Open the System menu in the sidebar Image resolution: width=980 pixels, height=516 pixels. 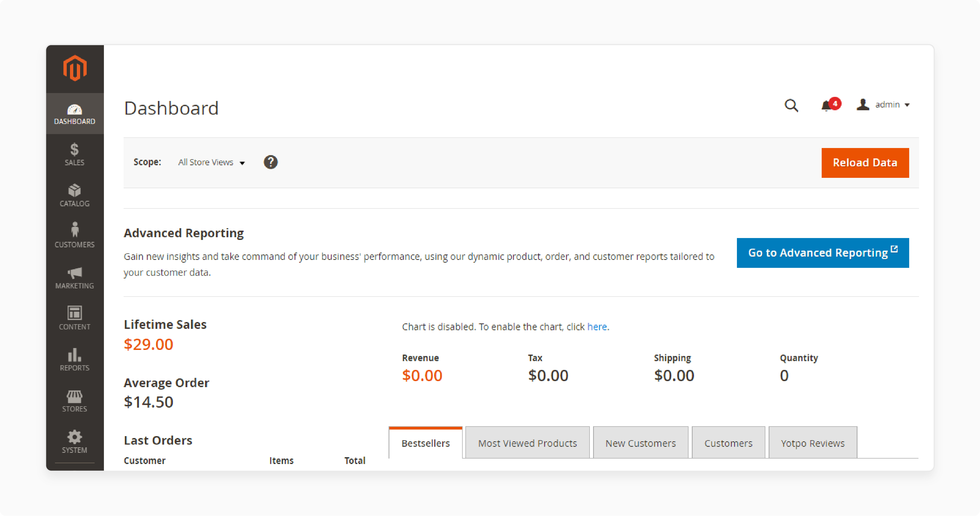pyautogui.click(x=75, y=442)
